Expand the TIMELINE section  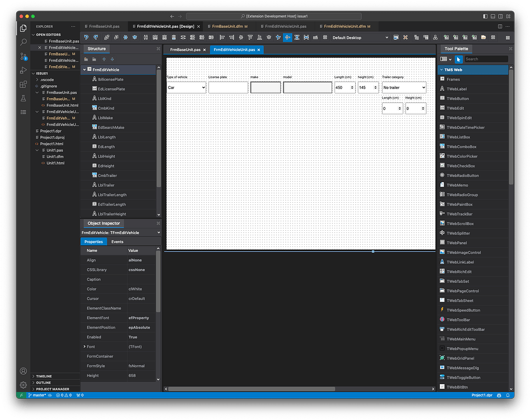pos(55,376)
